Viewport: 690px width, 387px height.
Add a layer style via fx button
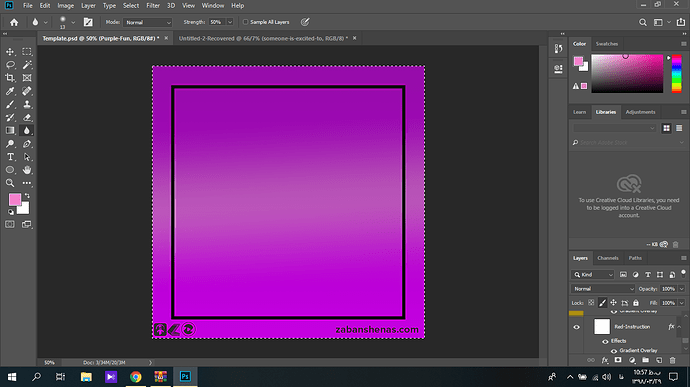[605, 360]
